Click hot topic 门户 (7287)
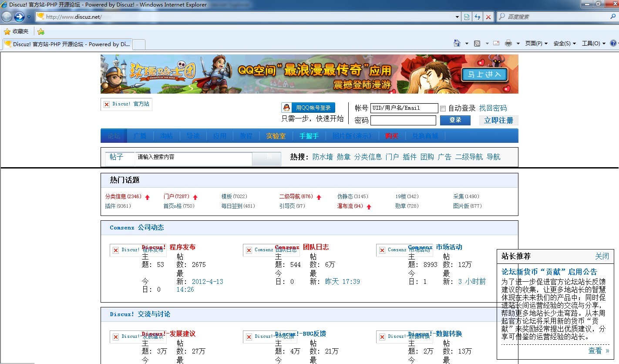Screen dimensions: 619x364 176,196
